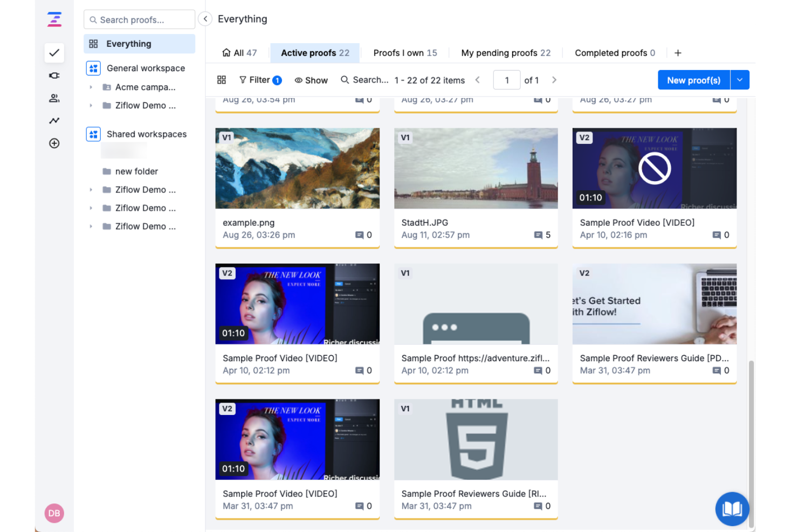Click the circular plus icon in sidebar

pos(54,143)
